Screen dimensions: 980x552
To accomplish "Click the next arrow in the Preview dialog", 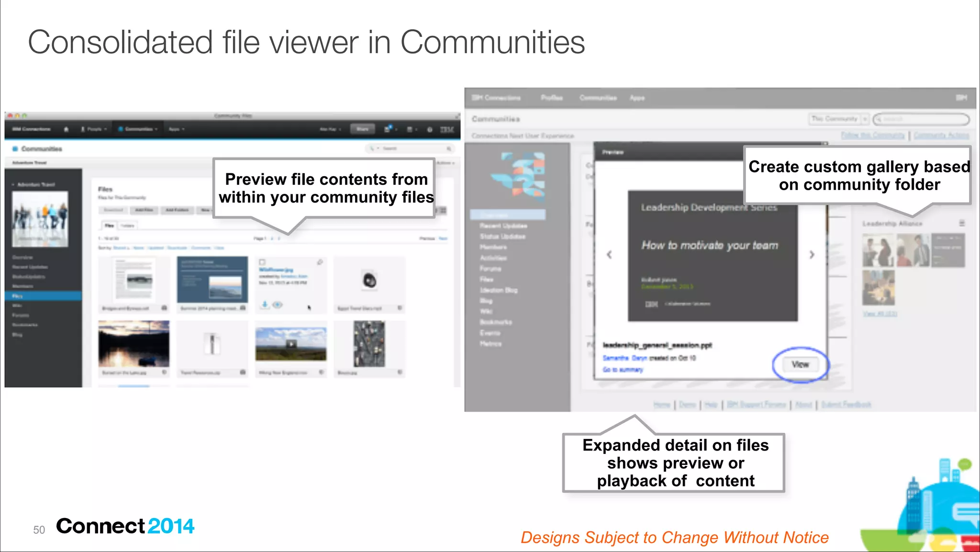I will tap(812, 255).
